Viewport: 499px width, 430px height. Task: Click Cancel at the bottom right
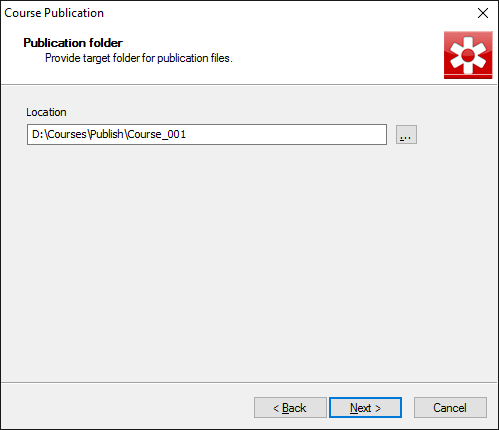pos(450,407)
